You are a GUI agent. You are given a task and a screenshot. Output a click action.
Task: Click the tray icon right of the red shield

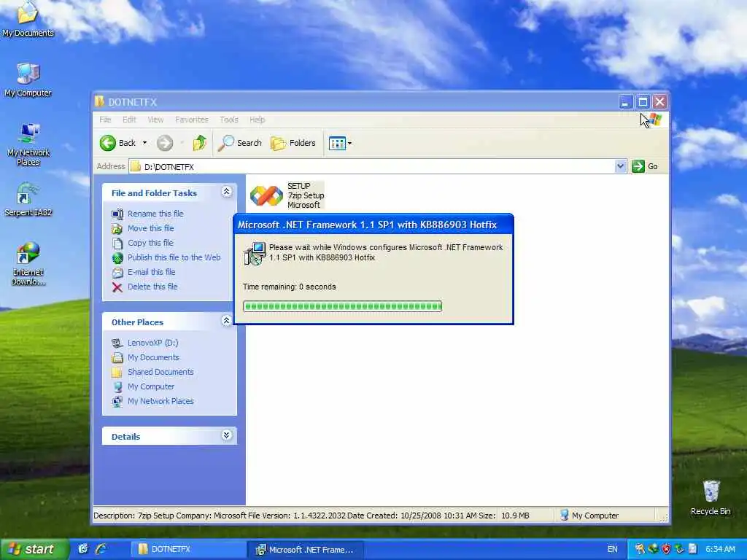(x=679, y=549)
